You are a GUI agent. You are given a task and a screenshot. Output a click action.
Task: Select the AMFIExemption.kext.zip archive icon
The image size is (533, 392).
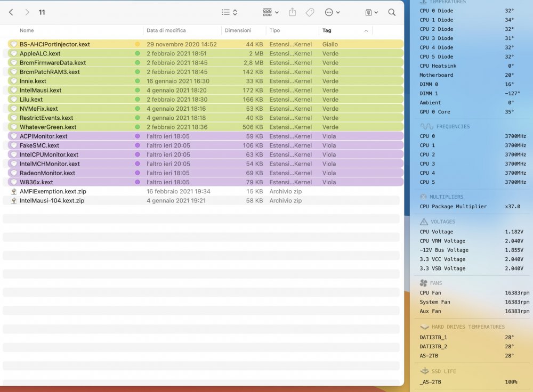tap(14, 192)
